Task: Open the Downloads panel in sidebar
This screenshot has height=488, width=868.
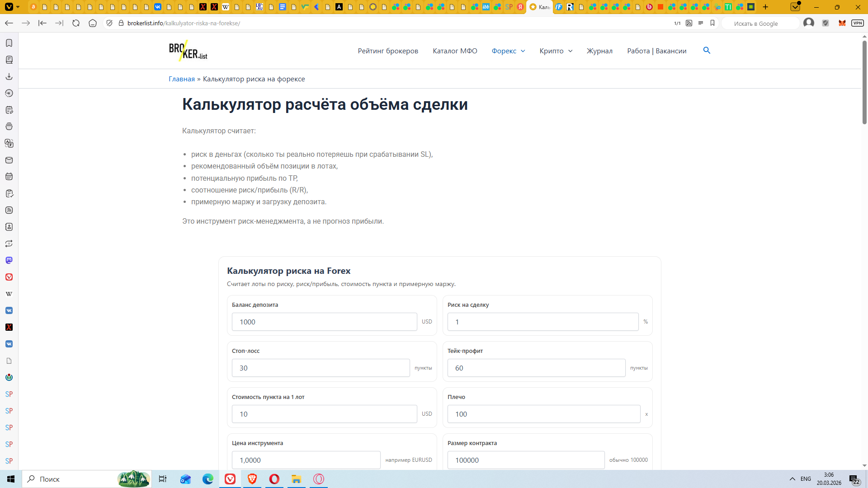Action: 9,76
